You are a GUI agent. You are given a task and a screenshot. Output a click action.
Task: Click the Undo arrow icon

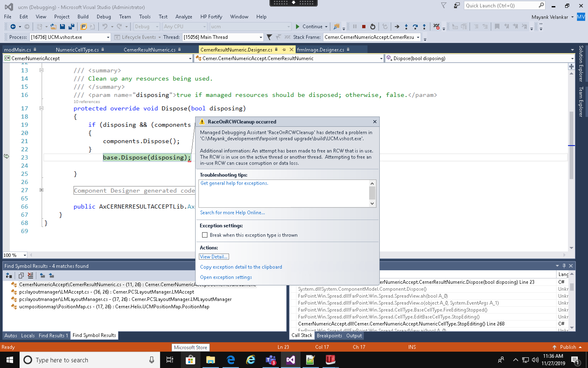click(x=105, y=27)
